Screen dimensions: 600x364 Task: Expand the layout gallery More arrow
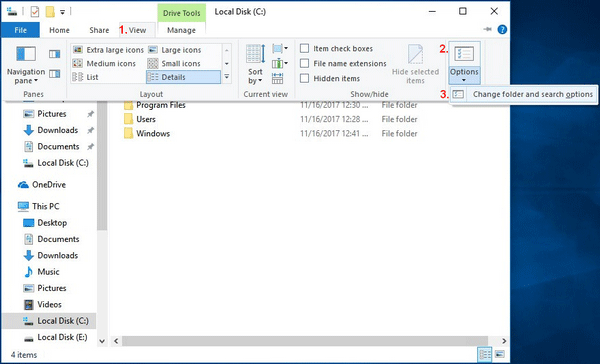[x=227, y=77]
